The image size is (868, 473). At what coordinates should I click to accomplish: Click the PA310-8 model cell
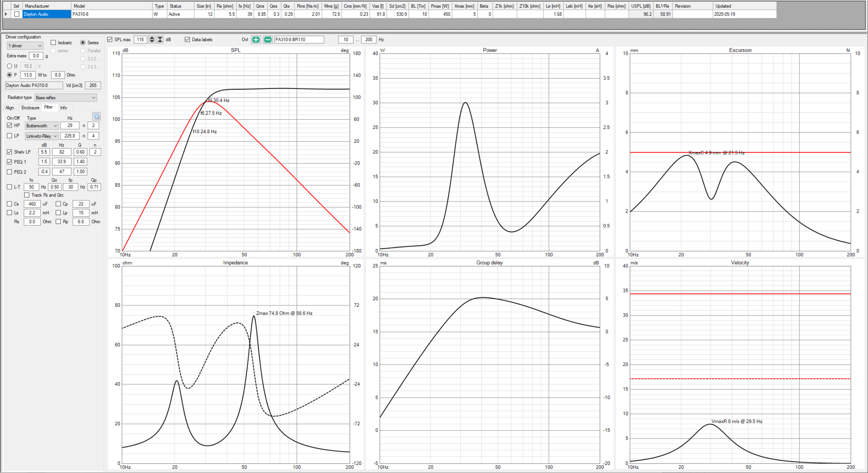tap(112, 14)
